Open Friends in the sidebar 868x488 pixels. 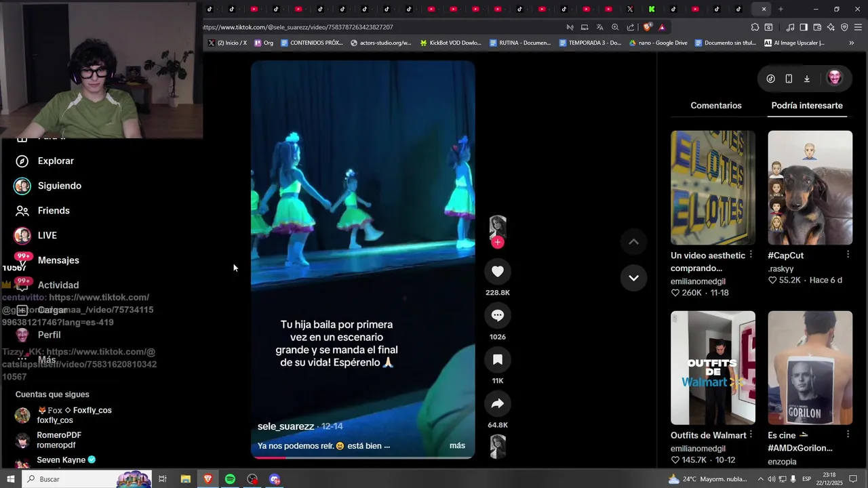pyautogui.click(x=42, y=211)
